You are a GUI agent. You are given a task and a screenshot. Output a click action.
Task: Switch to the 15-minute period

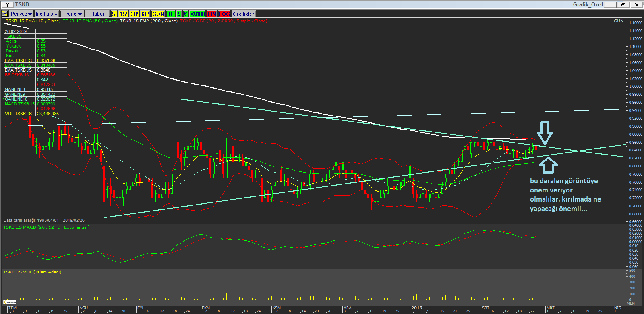click(123, 14)
